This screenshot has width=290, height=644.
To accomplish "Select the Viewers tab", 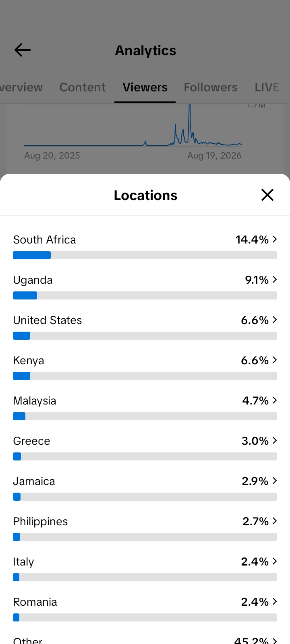I will point(145,87).
